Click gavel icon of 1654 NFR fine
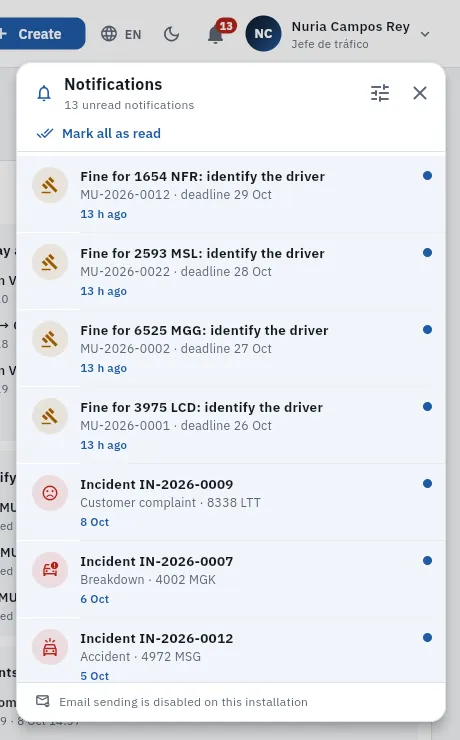The height and width of the screenshot is (740, 460). pyautogui.click(x=50, y=185)
